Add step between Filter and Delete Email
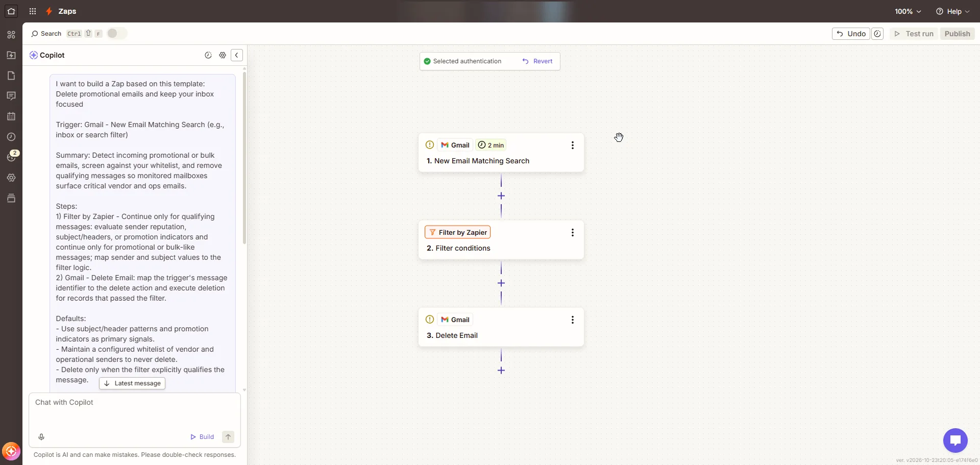The height and width of the screenshot is (465, 980). 501,283
